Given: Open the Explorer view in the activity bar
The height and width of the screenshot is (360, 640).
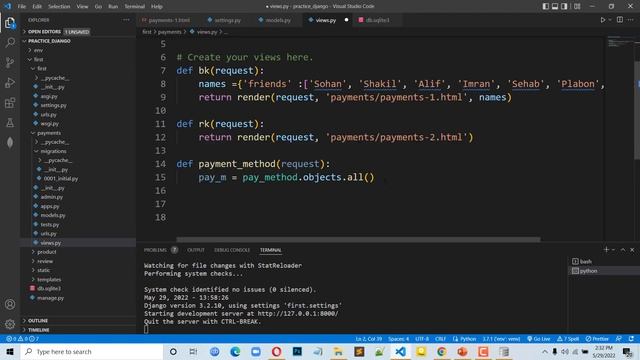Looking at the screenshot, I should click(10, 23).
